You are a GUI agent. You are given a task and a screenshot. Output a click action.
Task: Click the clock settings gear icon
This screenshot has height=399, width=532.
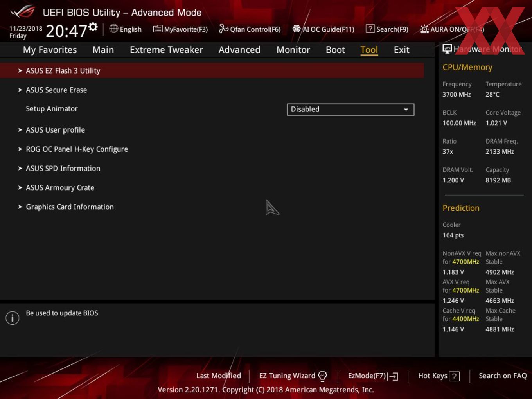click(x=93, y=27)
